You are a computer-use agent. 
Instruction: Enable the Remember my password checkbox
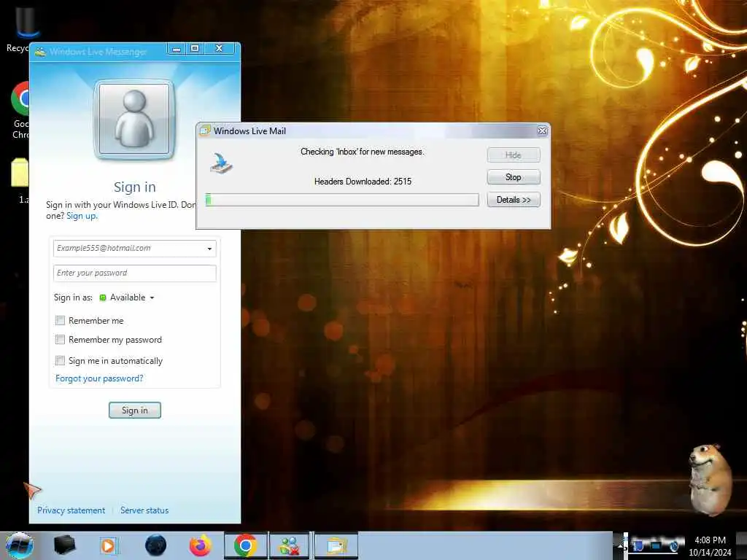(60, 340)
